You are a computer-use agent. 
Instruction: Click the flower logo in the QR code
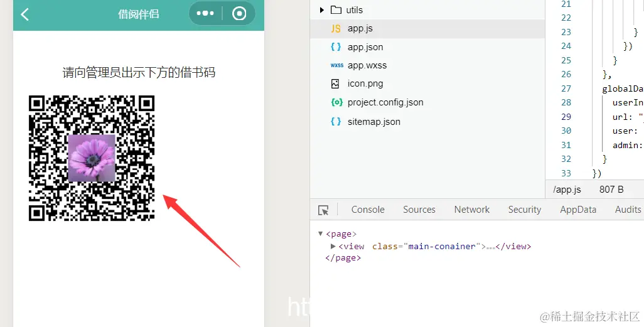[92, 158]
